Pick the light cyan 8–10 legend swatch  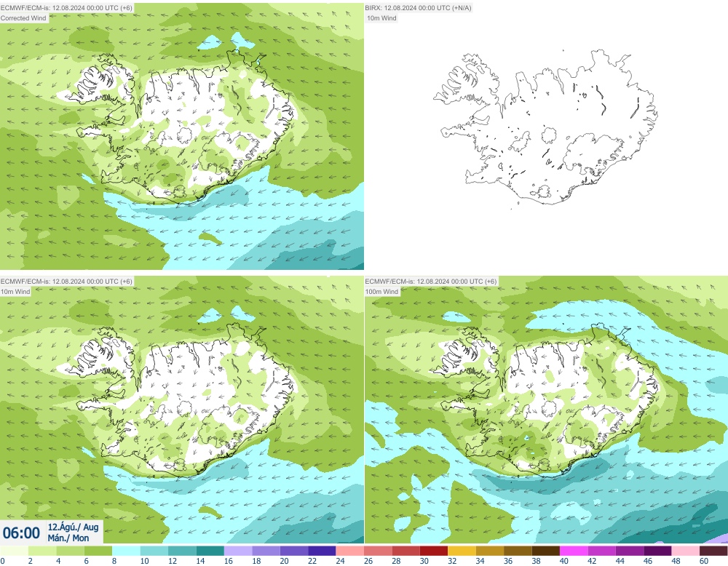[x=126, y=551]
